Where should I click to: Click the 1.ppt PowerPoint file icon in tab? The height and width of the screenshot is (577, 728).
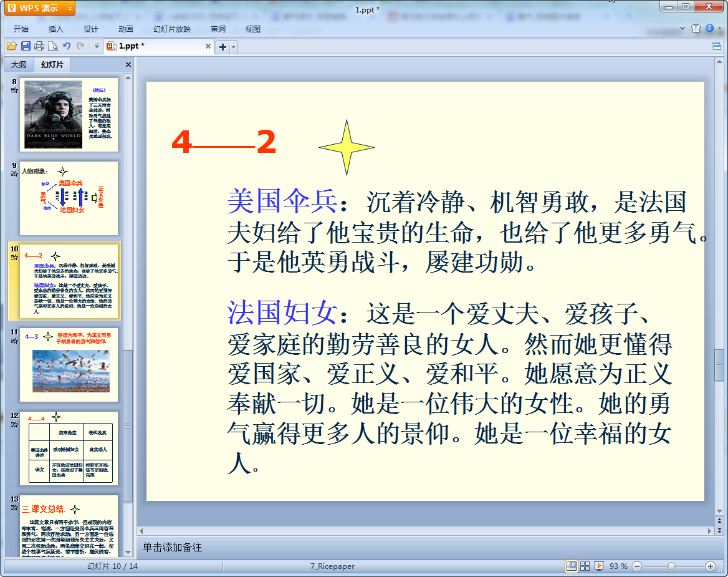pos(111,46)
